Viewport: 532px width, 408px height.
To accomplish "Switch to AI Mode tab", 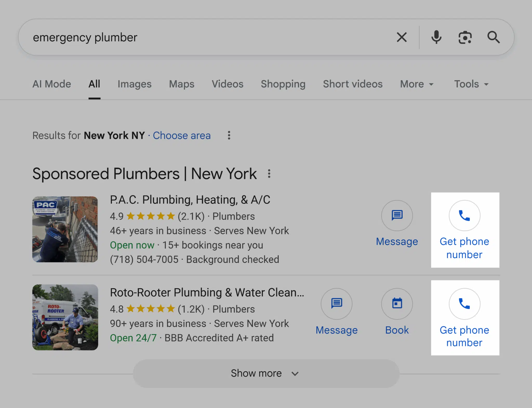I will pyautogui.click(x=52, y=84).
